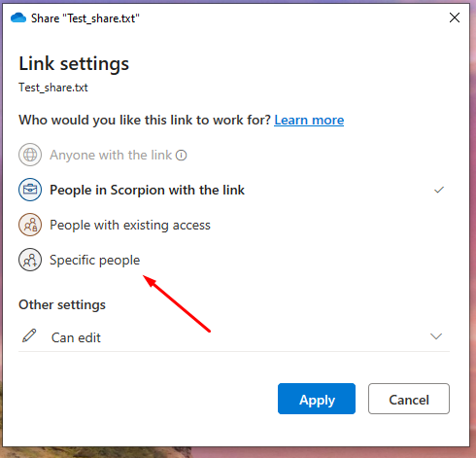Select the Specific people option label
476x458 pixels.
95,260
